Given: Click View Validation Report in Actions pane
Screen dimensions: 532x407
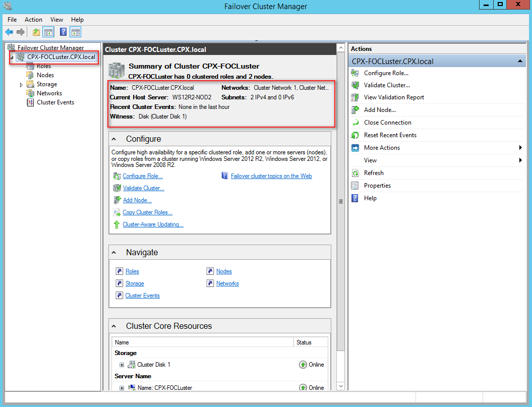Looking at the screenshot, I should (394, 97).
